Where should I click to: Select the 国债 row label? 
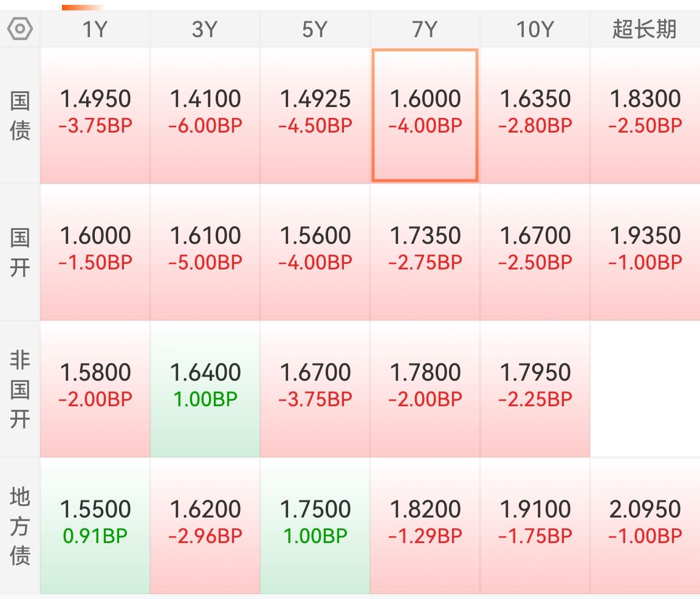pyautogui.click(x=20, y=116)
